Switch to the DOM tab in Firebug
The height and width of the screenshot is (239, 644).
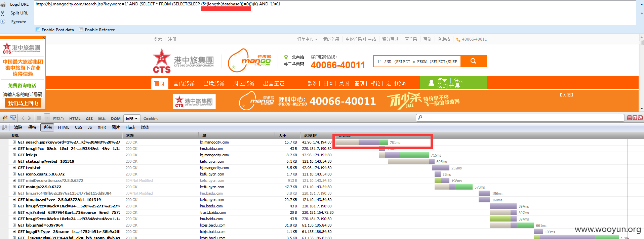tap(116, 119)
